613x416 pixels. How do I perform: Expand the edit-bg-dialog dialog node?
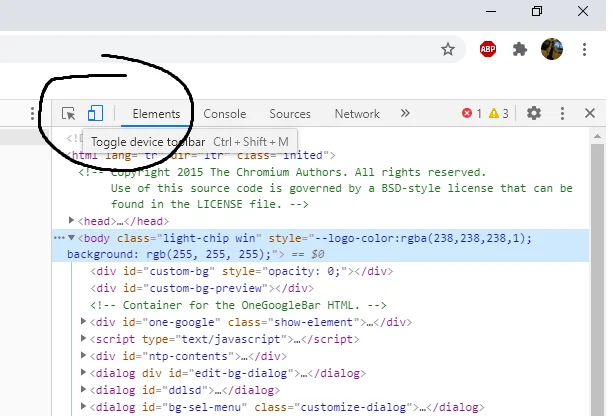(x=83, y=372)
